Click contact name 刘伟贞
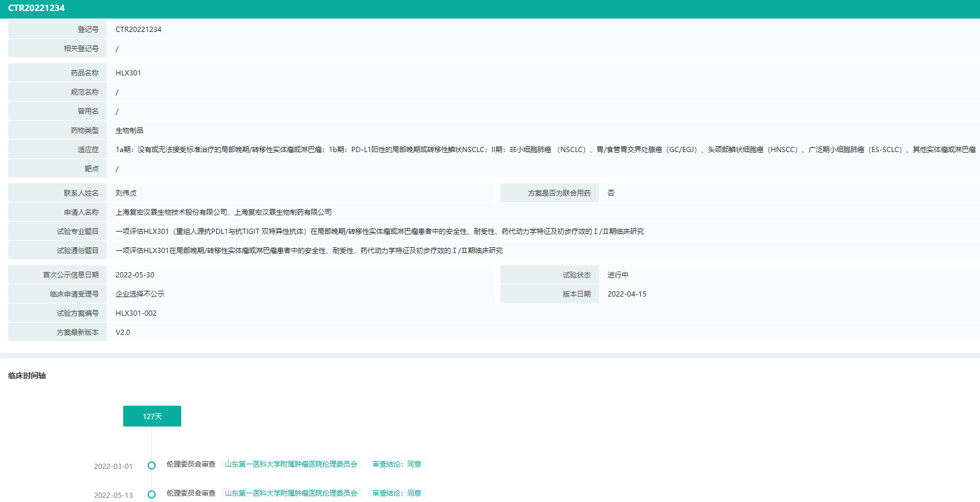This screenshot has width=980, height=502. point(126,193)
